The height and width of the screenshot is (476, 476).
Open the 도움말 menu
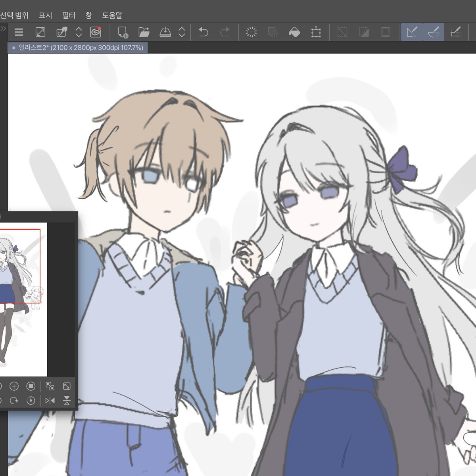coord(112,15)
